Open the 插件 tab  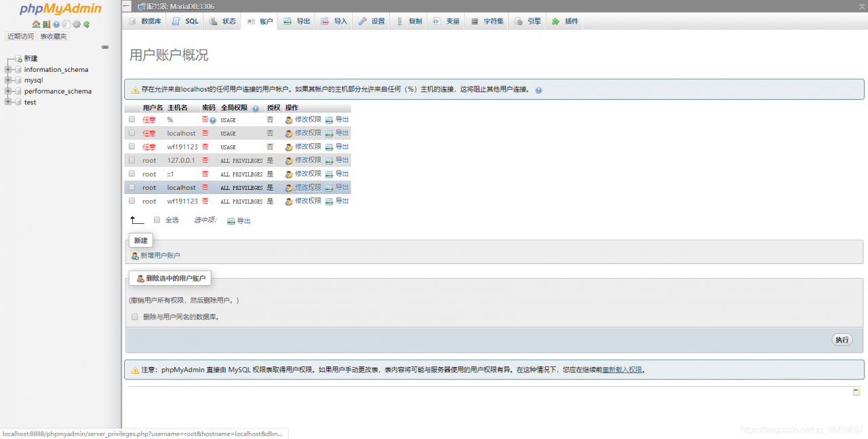(565, 21)
